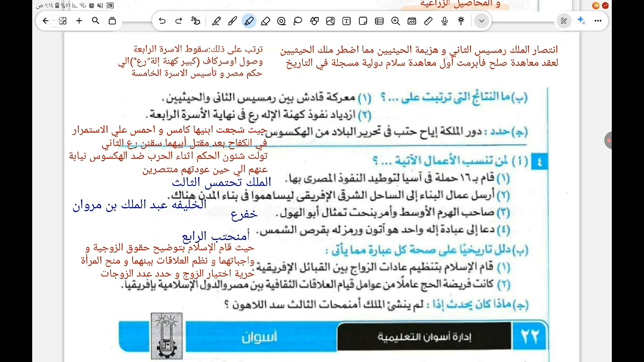
Task: Tap the line about فريضة الحج
Action: (316, 285)
